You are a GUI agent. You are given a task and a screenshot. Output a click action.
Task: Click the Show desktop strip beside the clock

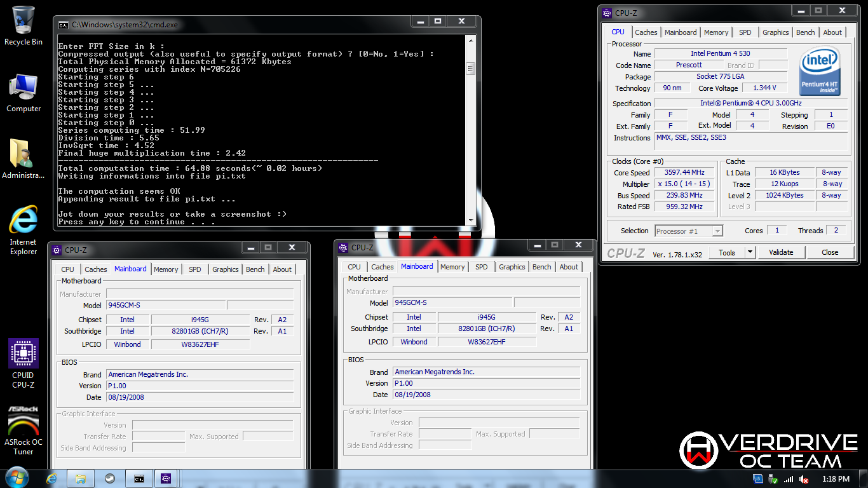coord(863,478)
